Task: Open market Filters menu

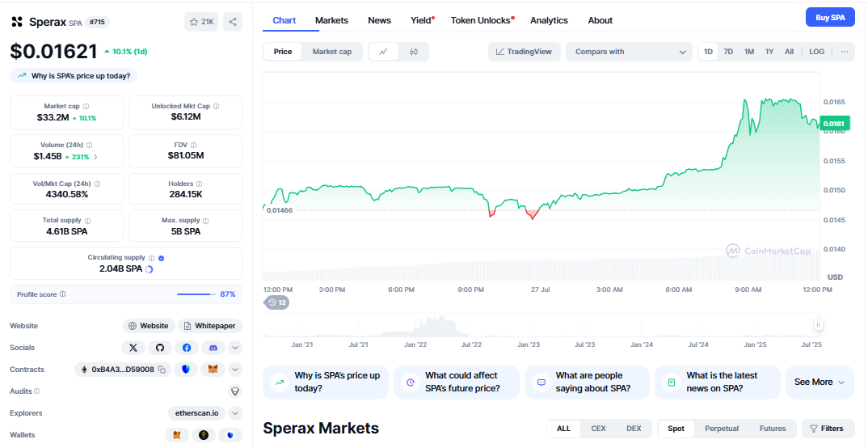Action: pos(828,428)
